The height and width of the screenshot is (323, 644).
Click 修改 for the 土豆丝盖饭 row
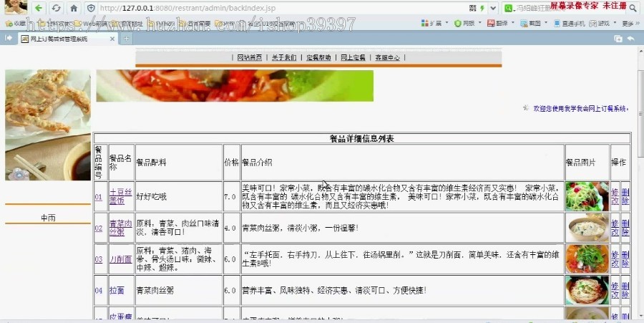(x=615, y=196)
